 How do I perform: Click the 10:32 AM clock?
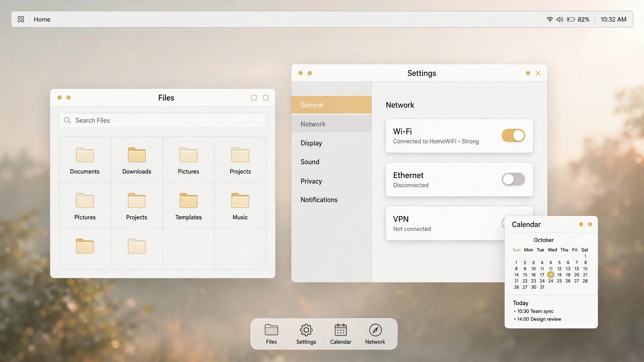[613, 19]
